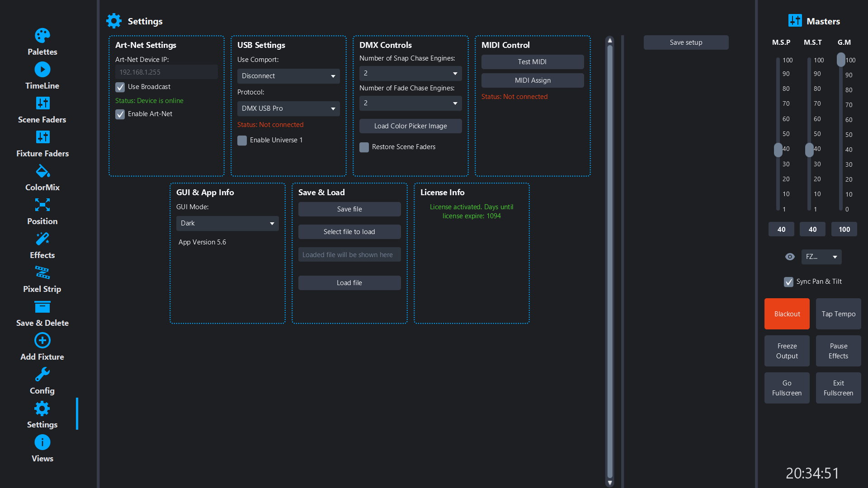868x488 pixels.
Task: Click the Save file button
Action: (x=349, y=209)
